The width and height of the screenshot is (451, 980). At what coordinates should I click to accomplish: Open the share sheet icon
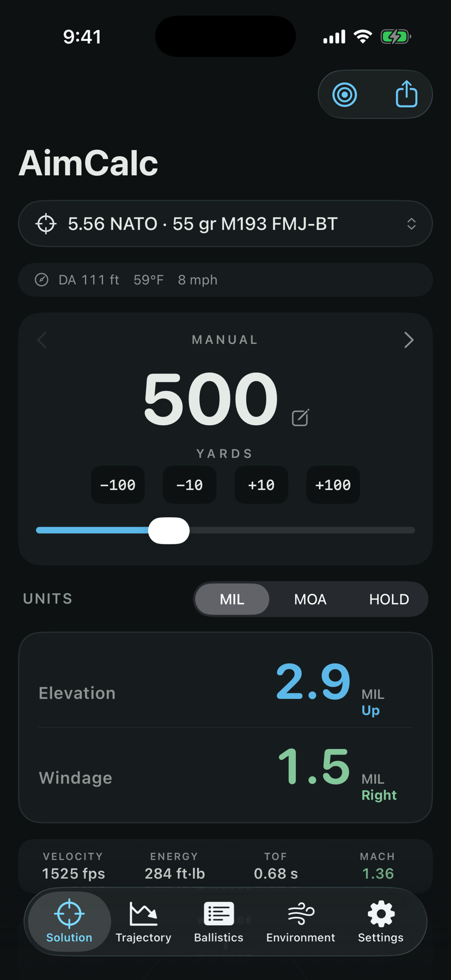[x=406, y=94]
